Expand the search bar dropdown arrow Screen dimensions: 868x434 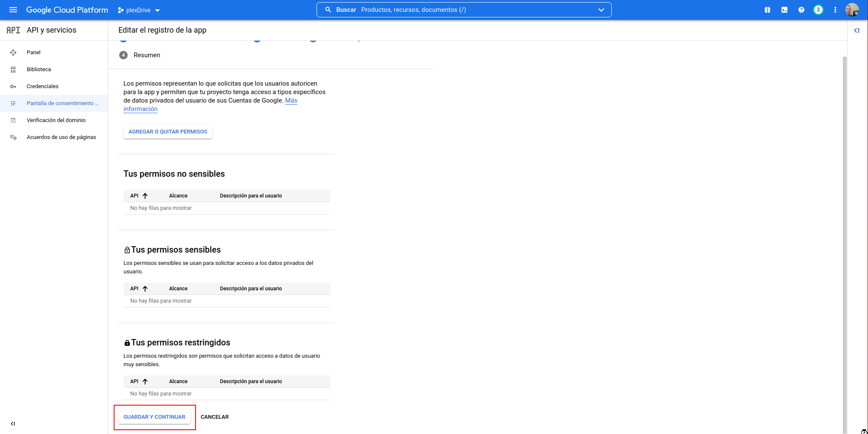(601, 10)
